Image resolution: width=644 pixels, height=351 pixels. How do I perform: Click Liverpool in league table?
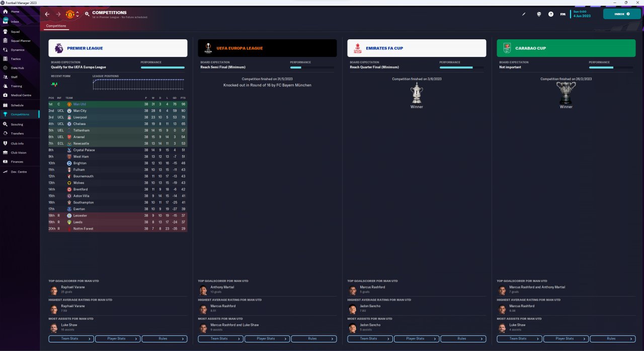click(x=80, y=117)
